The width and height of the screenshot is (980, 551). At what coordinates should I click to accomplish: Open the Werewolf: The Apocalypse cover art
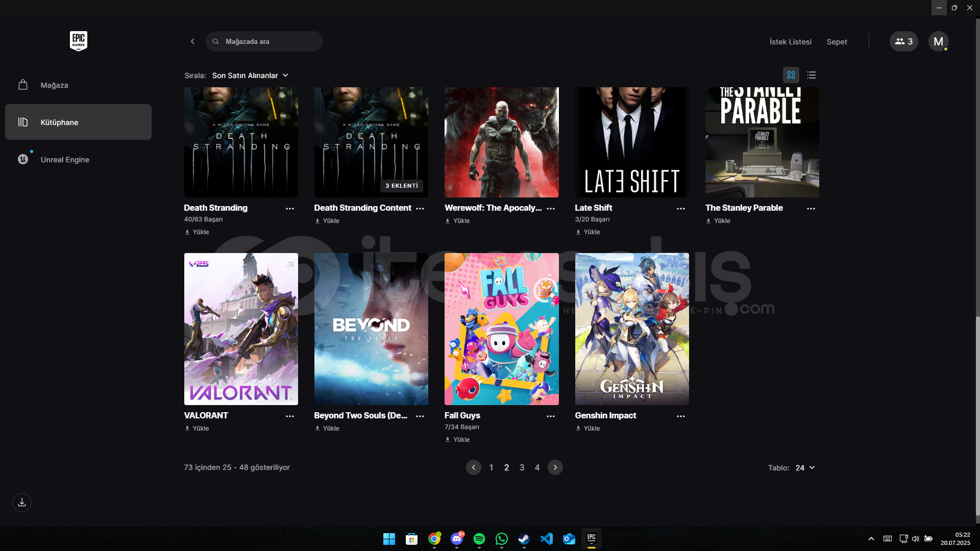click(x=502, y=142)
